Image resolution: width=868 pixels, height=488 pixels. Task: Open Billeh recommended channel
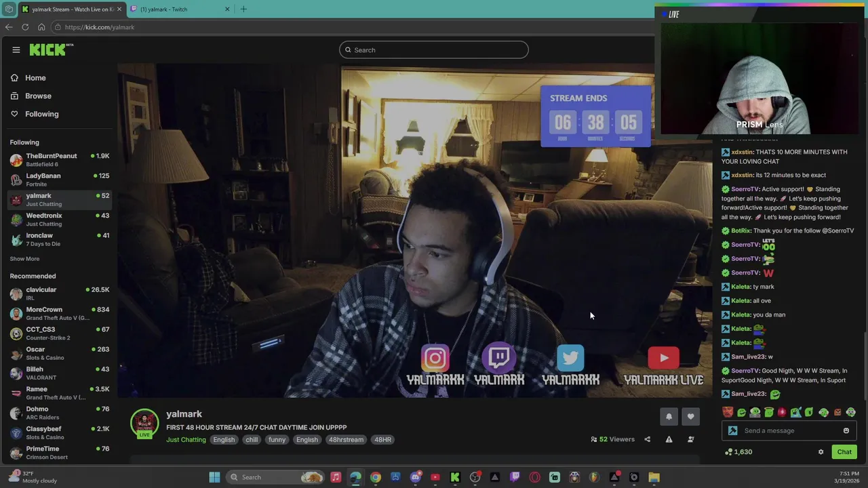(60, 373)
